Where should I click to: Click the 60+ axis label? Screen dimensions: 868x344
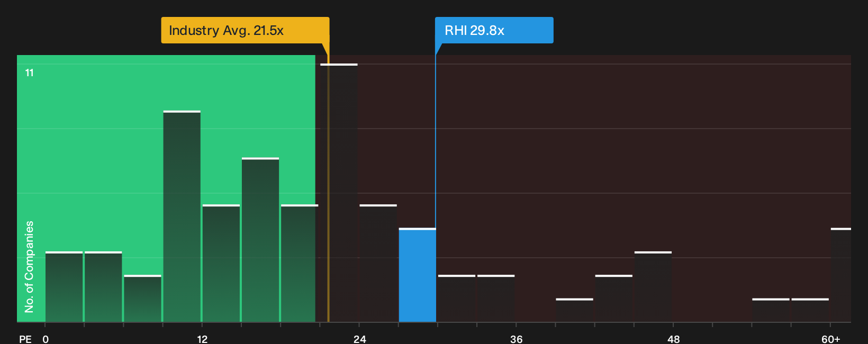(830, 339)
